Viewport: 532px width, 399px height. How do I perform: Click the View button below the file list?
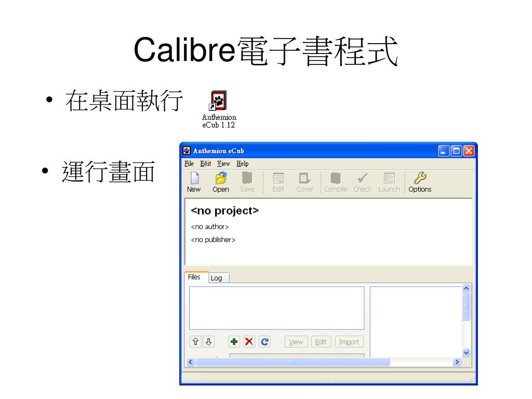click(296, 342)
